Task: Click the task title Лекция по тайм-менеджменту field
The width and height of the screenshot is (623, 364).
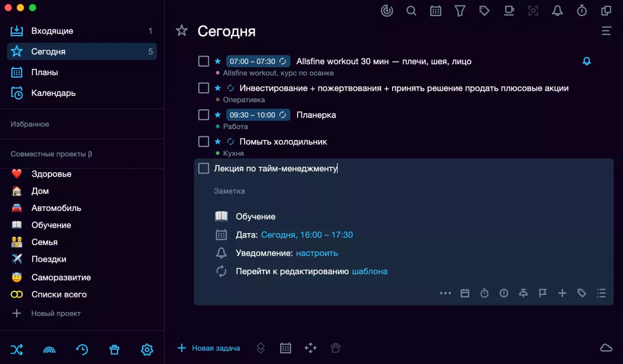Action: 276,168
